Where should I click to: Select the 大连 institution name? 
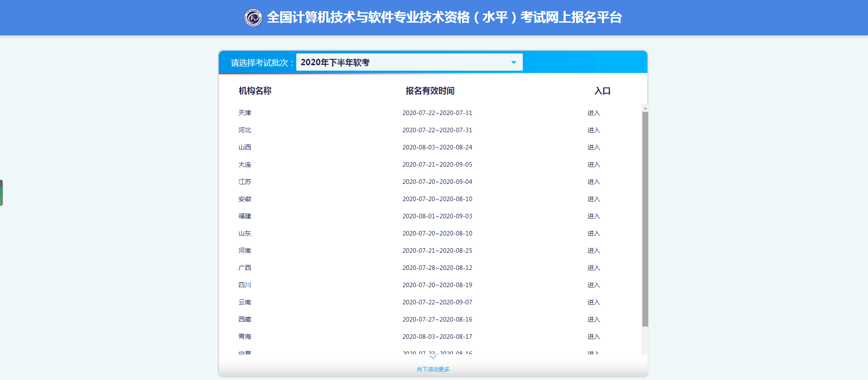[x=245, y=164]
